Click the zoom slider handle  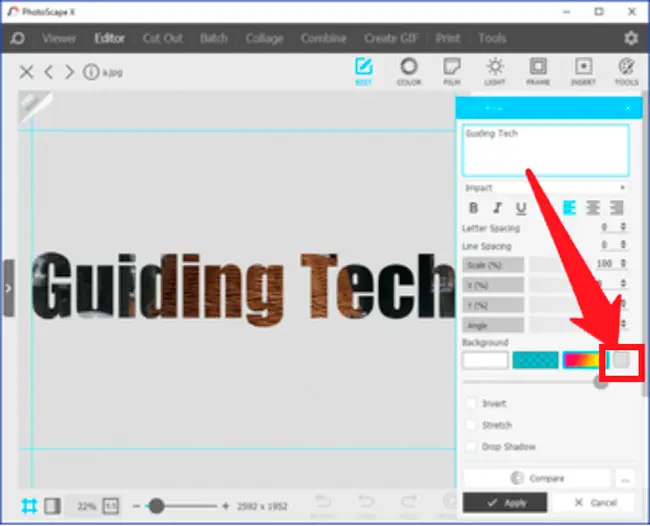pos(156,506)
